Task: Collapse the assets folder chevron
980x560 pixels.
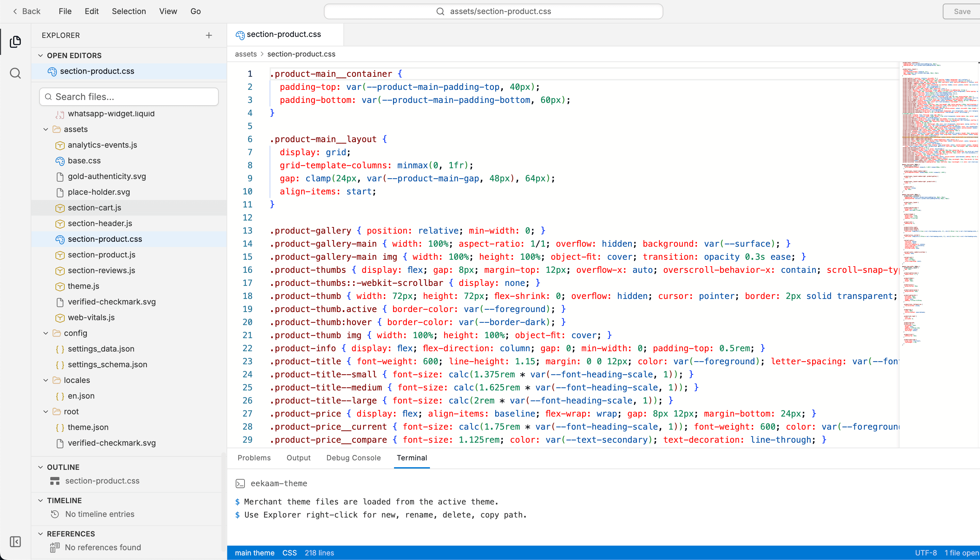Action: 46,129
